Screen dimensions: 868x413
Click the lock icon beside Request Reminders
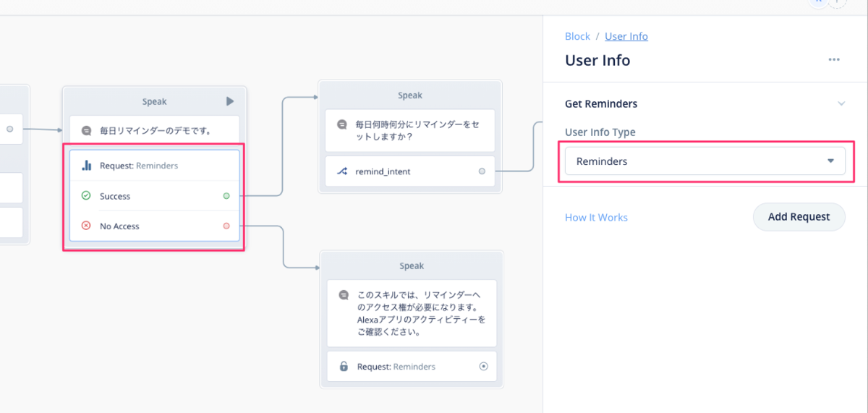tap(344, 367)
